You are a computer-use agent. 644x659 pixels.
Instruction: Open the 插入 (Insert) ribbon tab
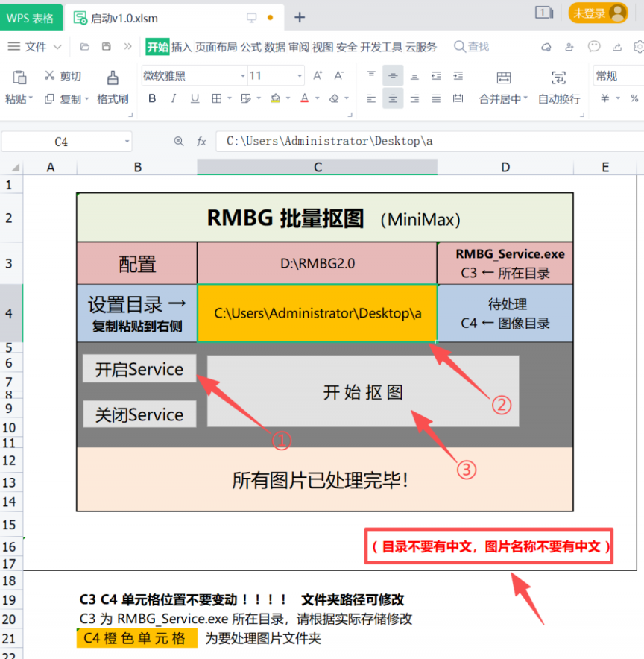181,47
